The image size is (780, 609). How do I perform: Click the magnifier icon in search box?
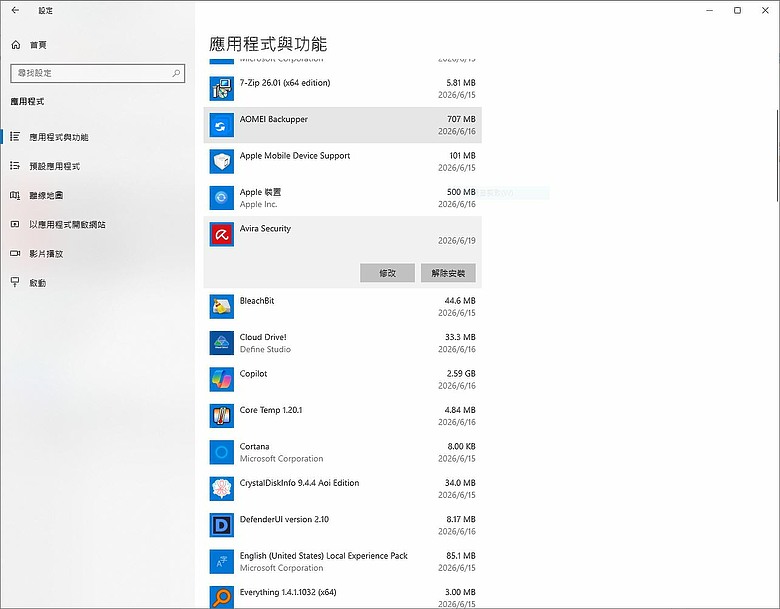pos(176,73)
